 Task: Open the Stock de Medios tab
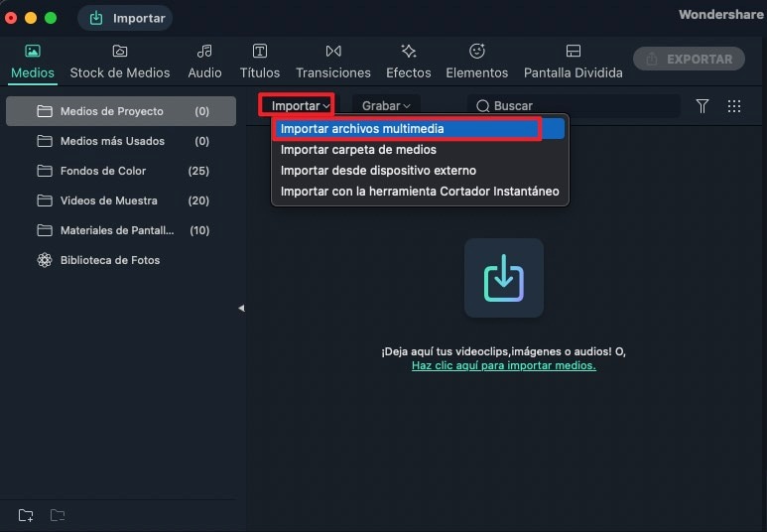coord(120,63)
